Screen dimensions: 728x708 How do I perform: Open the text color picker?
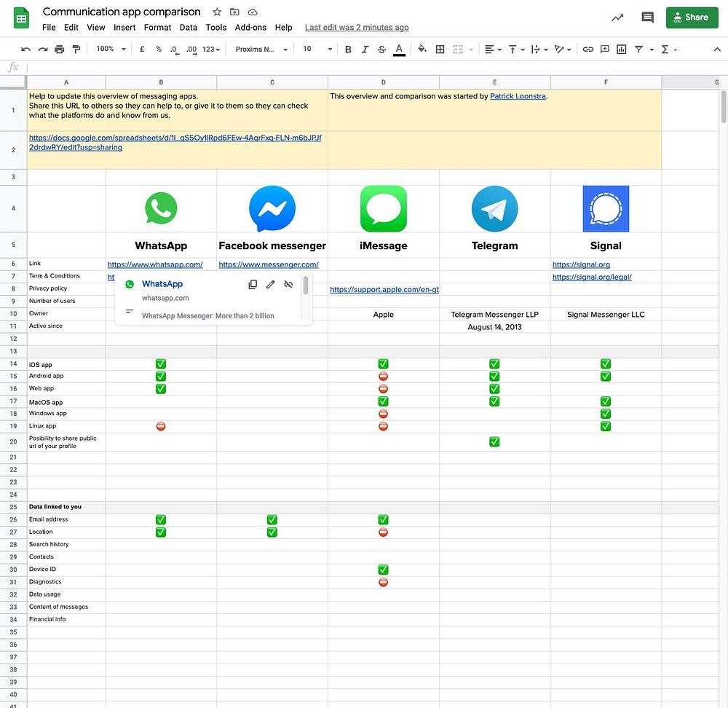[x=399, y=50]
